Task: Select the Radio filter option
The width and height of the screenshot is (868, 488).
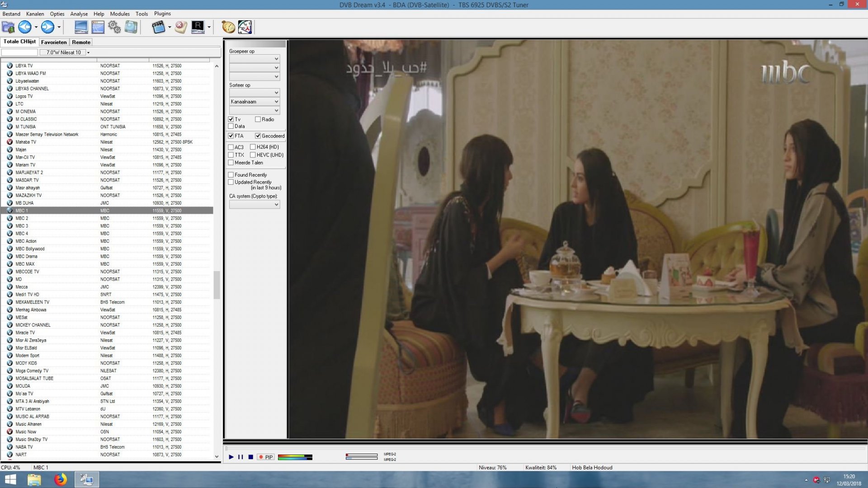Action: (257, 119)
